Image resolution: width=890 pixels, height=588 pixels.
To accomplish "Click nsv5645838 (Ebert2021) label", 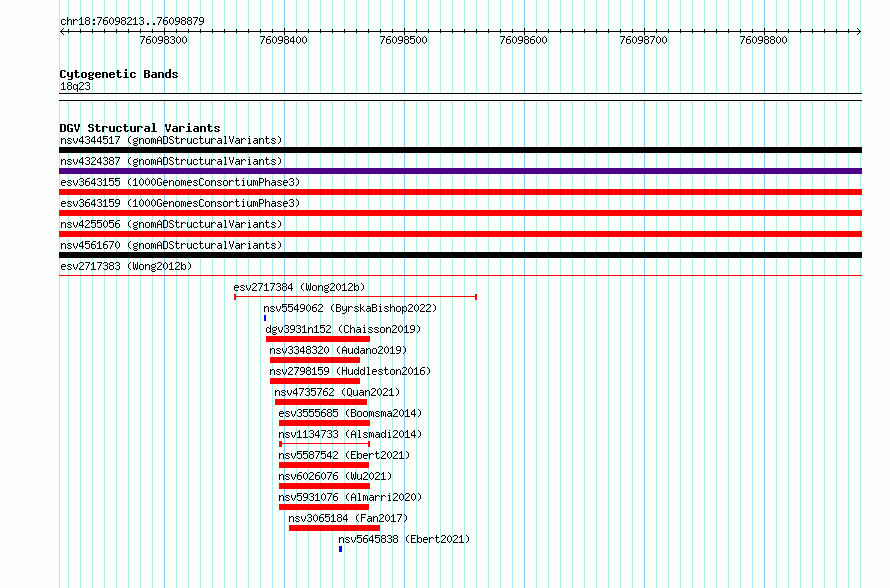I will point(404,539).
